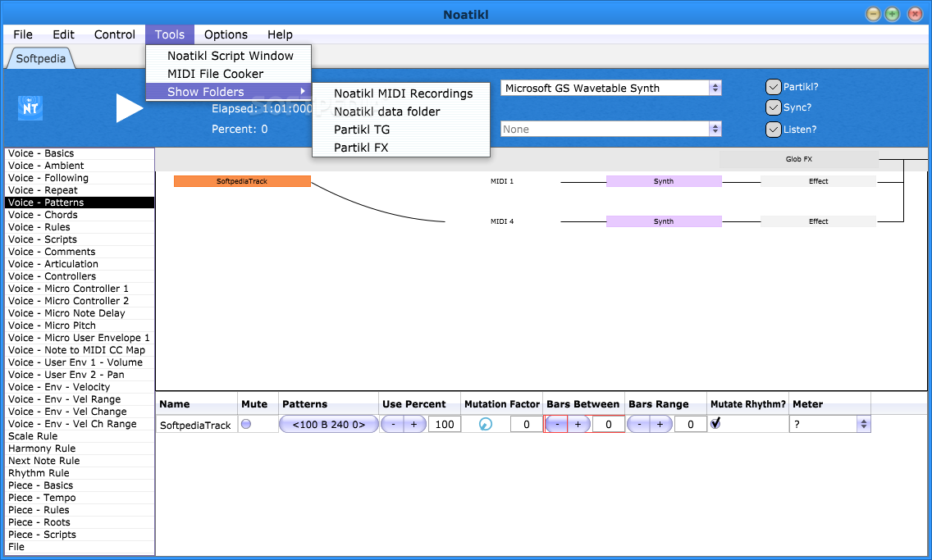Click the Patterns column header

(x=328, y=404)
